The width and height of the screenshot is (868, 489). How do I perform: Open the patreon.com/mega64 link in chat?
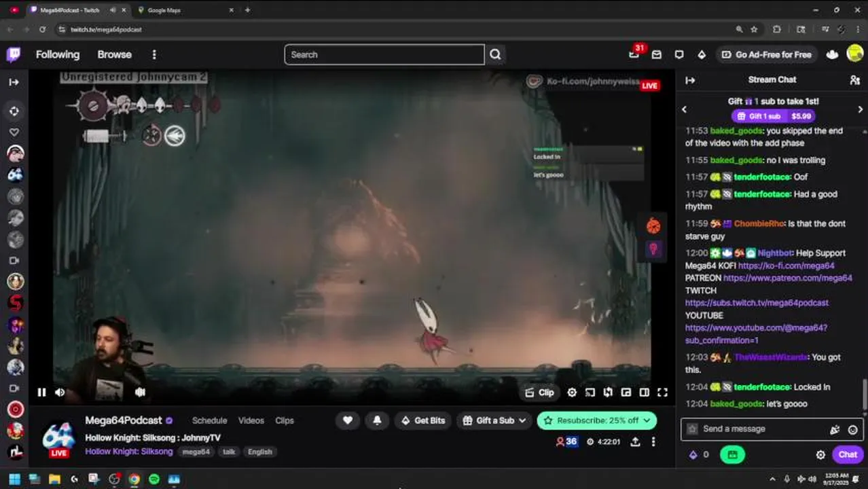pyautogui.click(x=787, y=278)
